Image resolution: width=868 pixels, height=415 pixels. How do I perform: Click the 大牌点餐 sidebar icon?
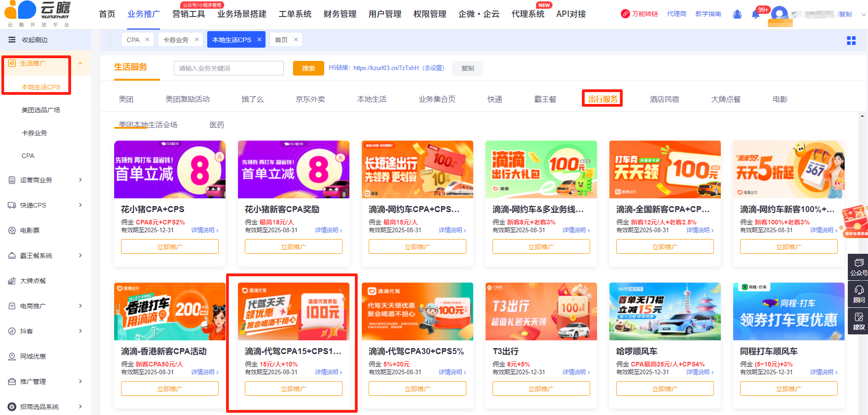(12, 281)
